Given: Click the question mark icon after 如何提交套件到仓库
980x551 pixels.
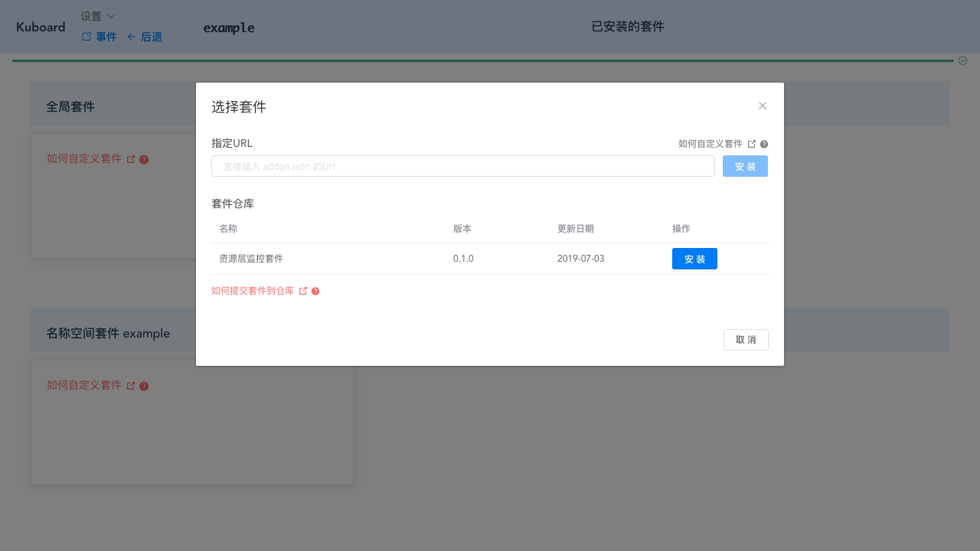Looking at the screenshot, I should 315,291.
